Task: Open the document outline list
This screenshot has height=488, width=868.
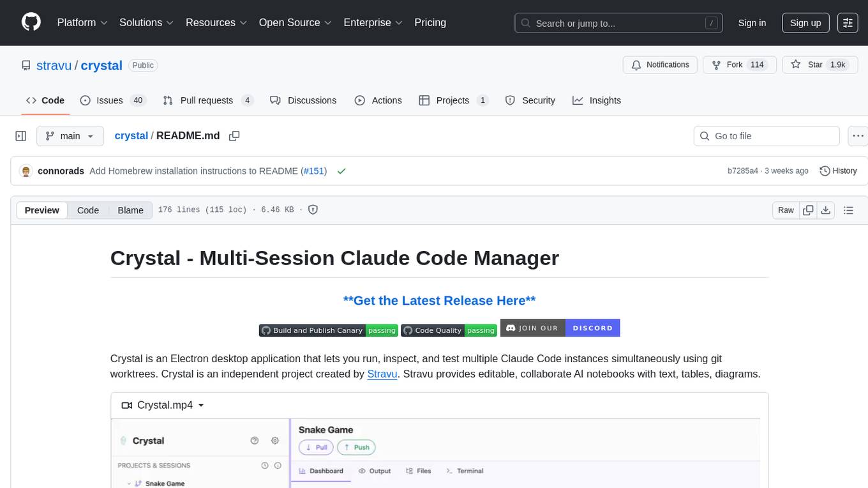Action: [x=848, y=210]
